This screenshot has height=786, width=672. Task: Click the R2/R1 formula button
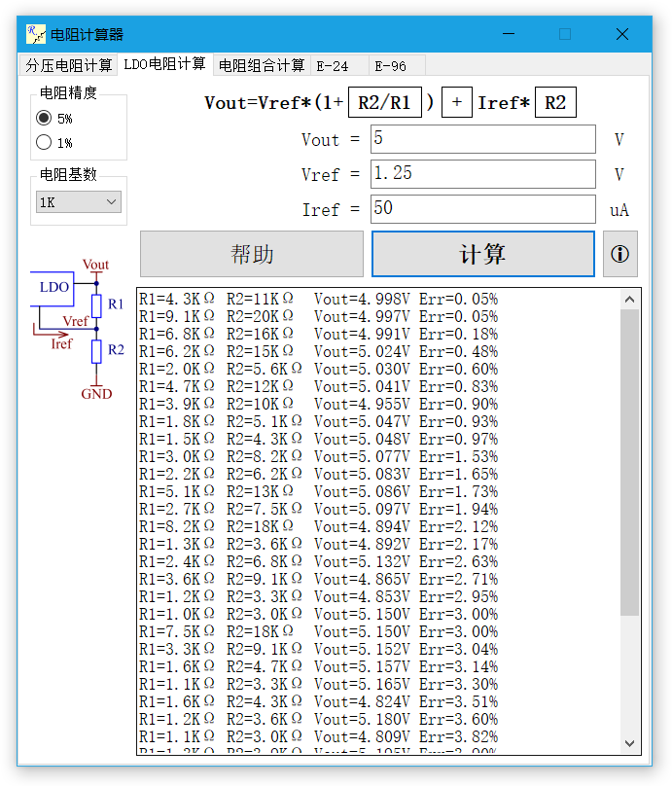(x=384, y=102)
